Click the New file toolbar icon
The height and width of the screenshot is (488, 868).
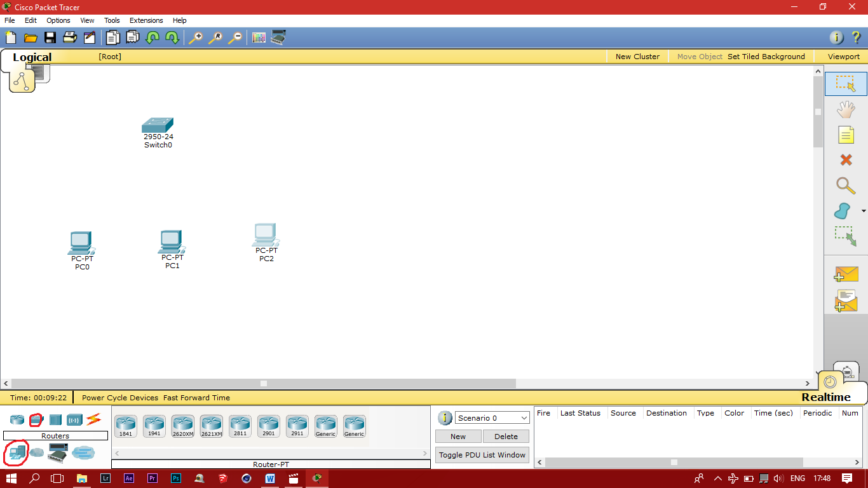coord(11,37)
